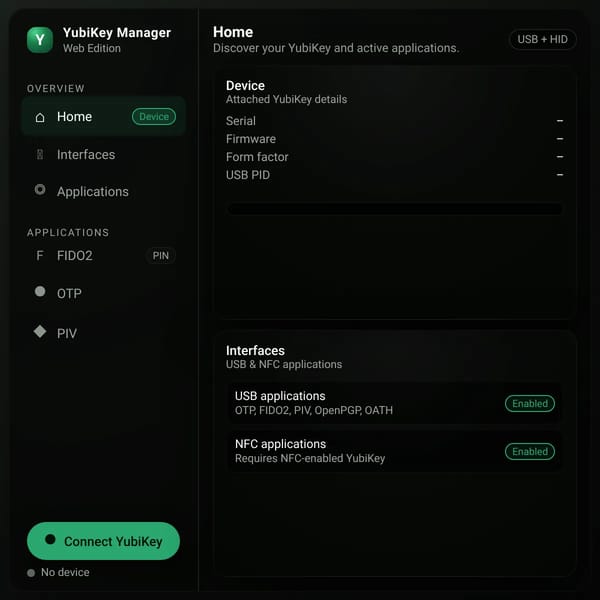Click 'Discover your YubiKey and active applications' text

coord(336,48)
